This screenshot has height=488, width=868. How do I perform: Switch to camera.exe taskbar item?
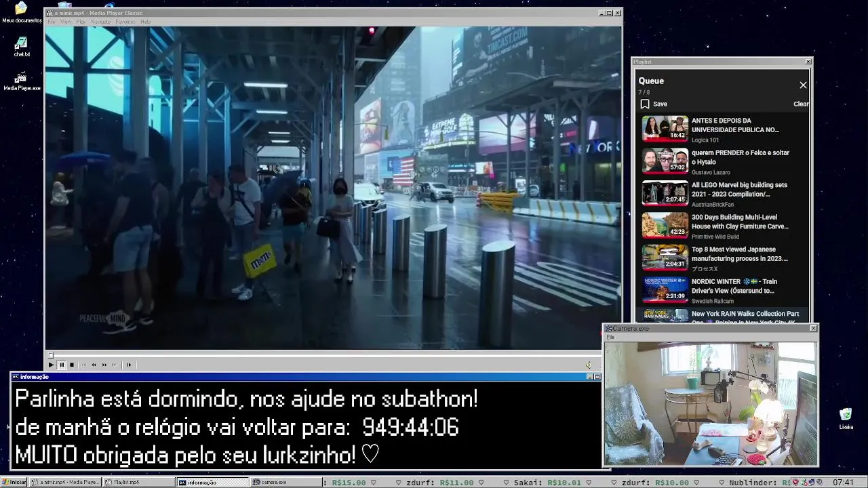click(x=285, y=482)
